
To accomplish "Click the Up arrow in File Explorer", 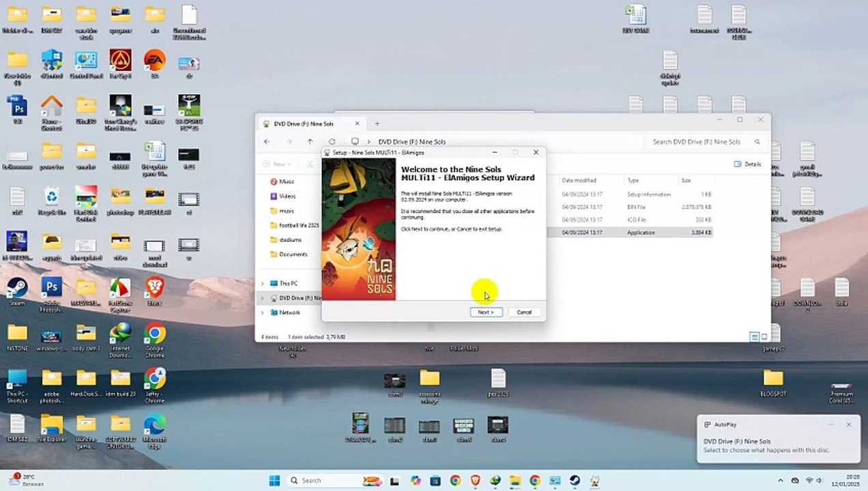I will coord(310,142).
